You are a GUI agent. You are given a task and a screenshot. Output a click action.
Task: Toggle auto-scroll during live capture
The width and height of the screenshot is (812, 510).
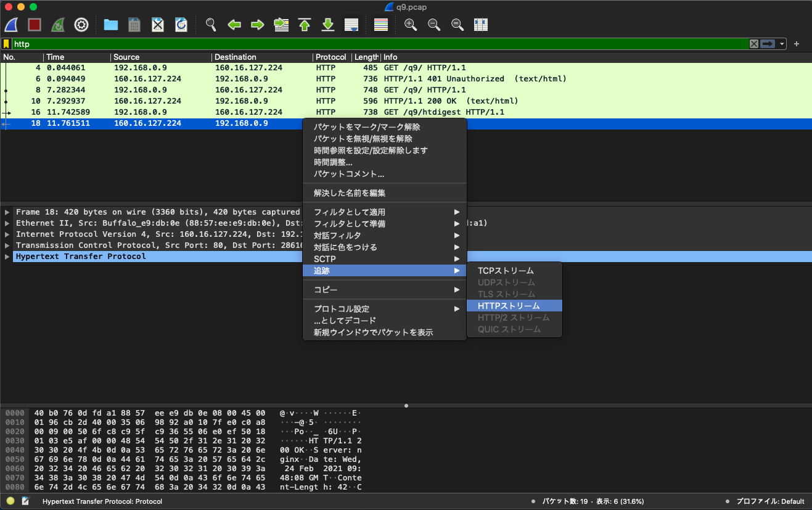[351, 25]
